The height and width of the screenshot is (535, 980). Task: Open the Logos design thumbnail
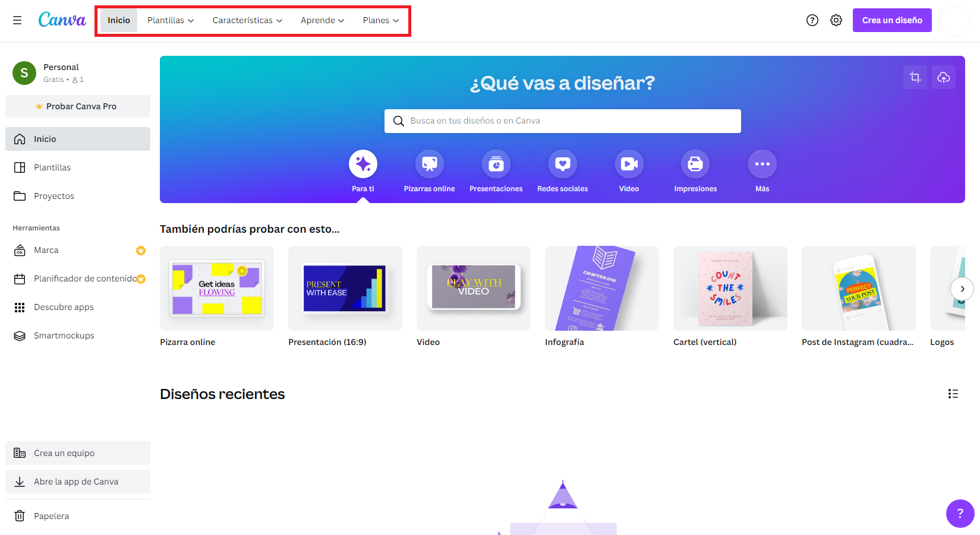click(947, 288)
